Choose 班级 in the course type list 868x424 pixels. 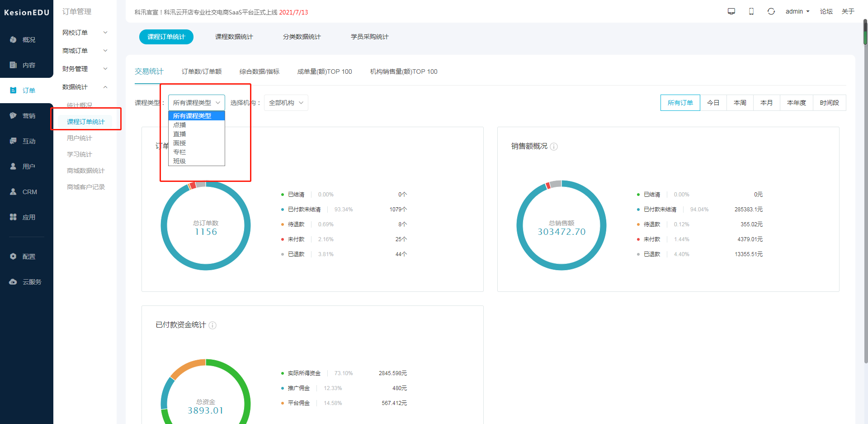[197, 161]
